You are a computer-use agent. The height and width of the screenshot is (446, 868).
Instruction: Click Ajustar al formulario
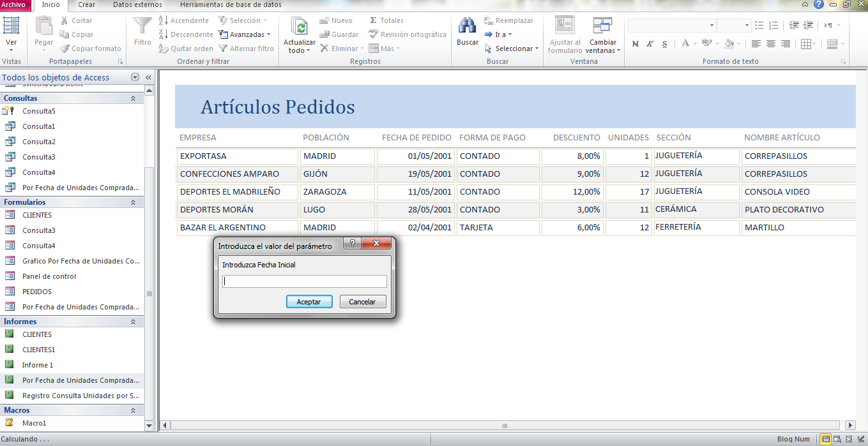point(565,34)
